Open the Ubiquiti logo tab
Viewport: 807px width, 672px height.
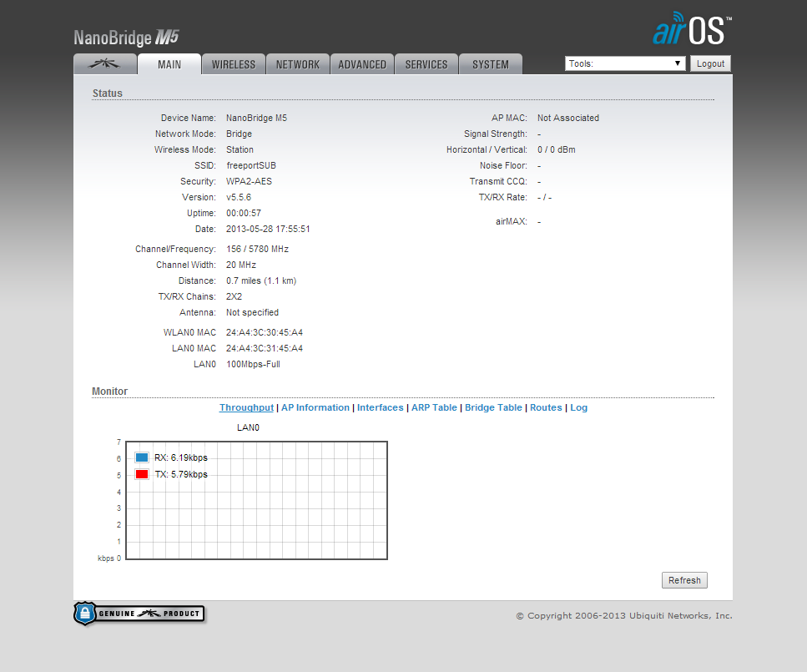[x=105, y=63]
